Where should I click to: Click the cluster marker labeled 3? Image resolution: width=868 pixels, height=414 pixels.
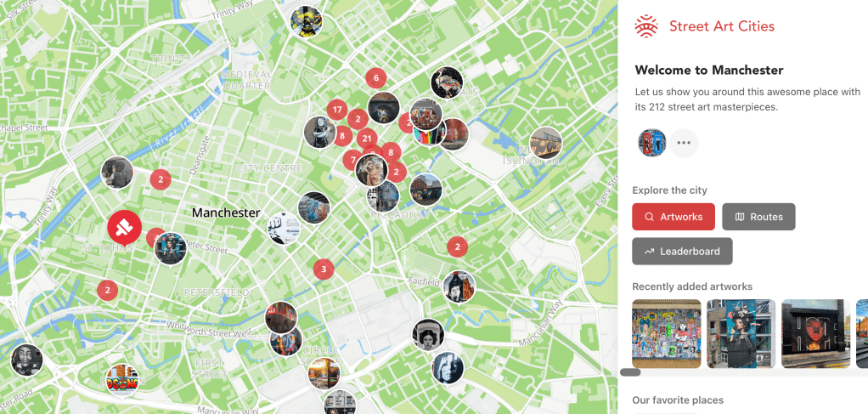[x=324, y=269]
